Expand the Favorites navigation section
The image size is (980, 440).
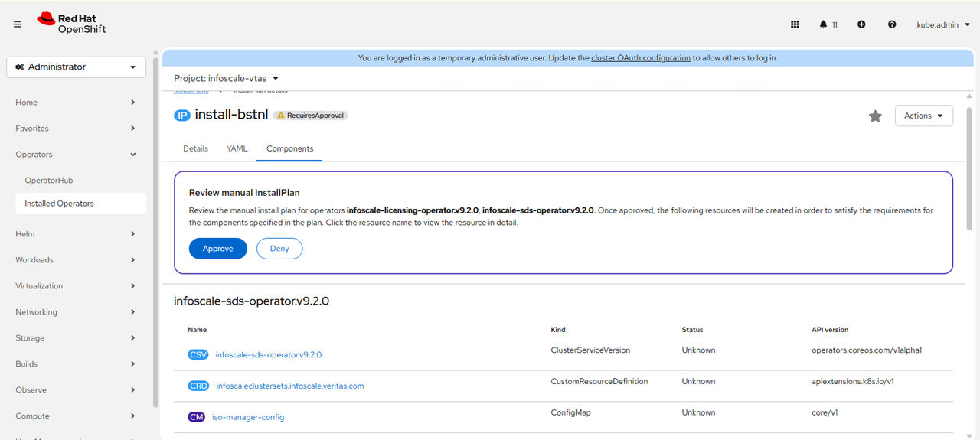click(x=76, y=129)
